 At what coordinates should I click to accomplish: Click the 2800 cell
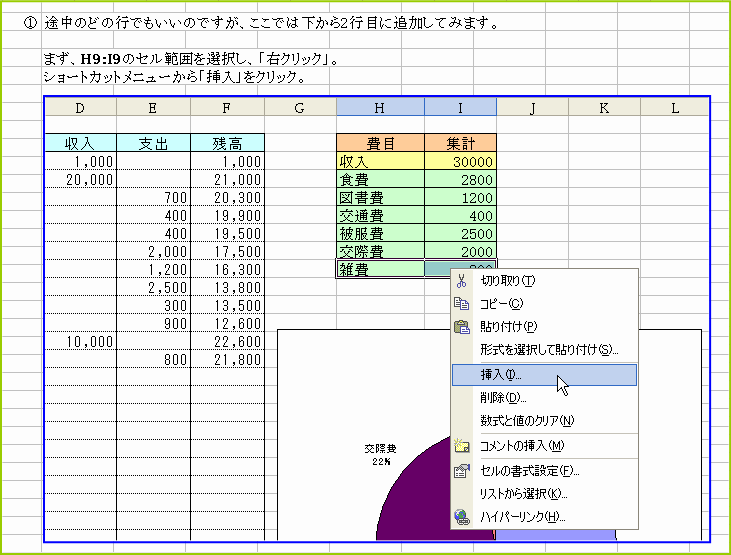[460, 180]
